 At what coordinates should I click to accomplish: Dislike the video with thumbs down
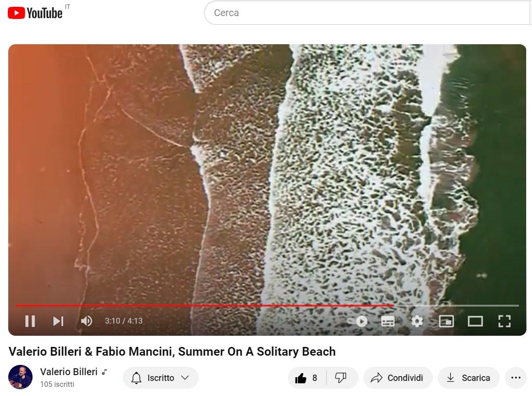pyautogui.click(x=341, y=378)
